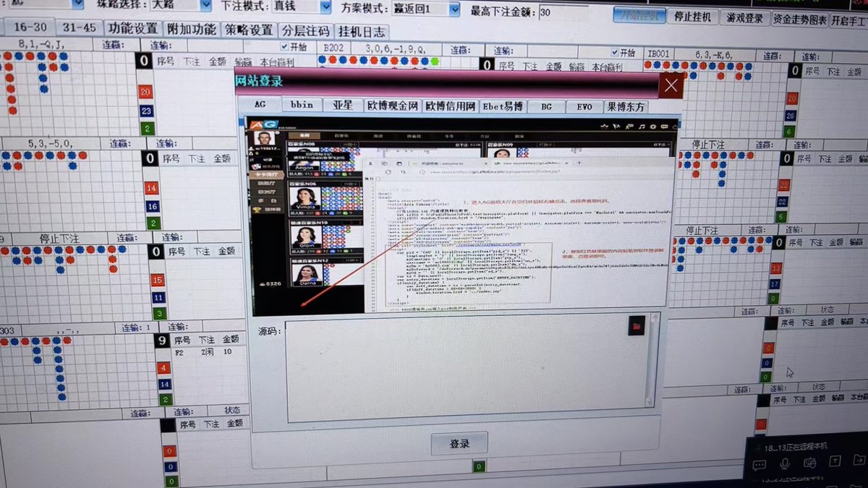Select the 欧博信用网 tab
Image resolution: width=868 pixels, height=488 pixels.
tap(451, 106)
